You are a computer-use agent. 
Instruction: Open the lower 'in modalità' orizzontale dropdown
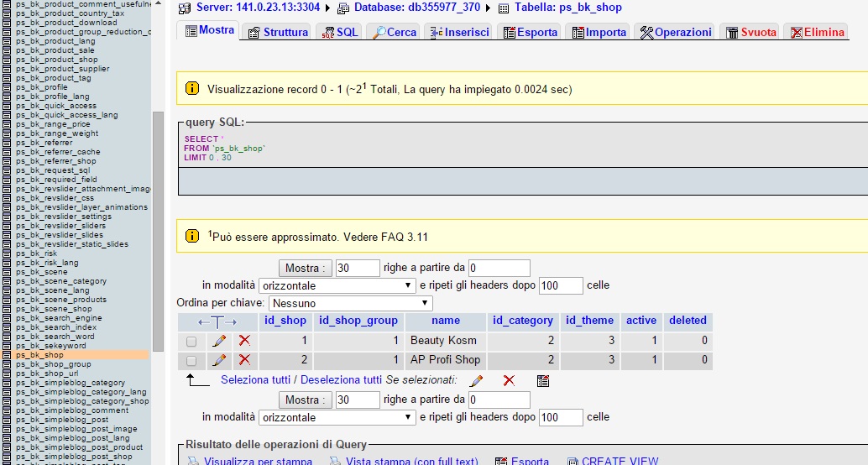[337, 417]
